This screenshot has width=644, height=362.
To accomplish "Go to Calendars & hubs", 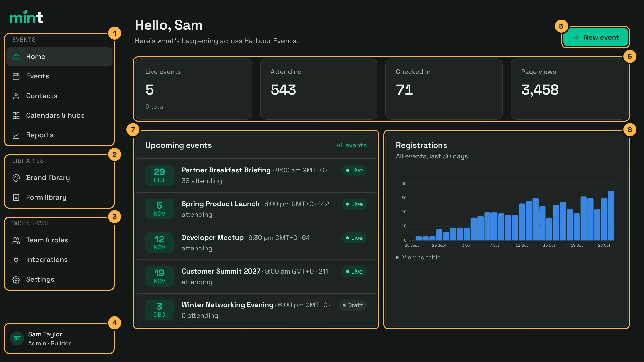I will [59, 115].
